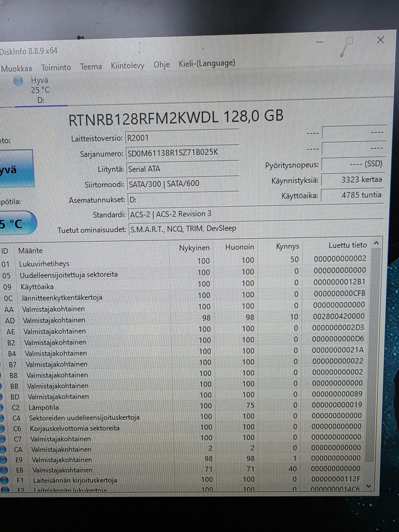The height and width of the screenshot is (532, 399).
Task: Click the raw value 0000000002D3 in the AE row
Action: point(338,328)
